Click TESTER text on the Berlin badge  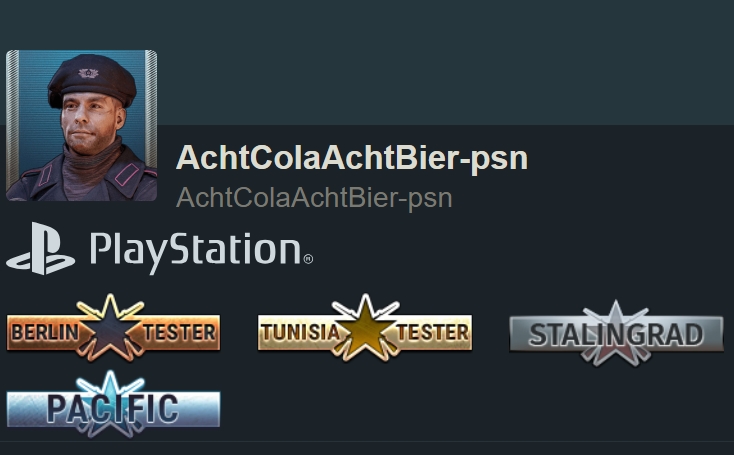179,332
